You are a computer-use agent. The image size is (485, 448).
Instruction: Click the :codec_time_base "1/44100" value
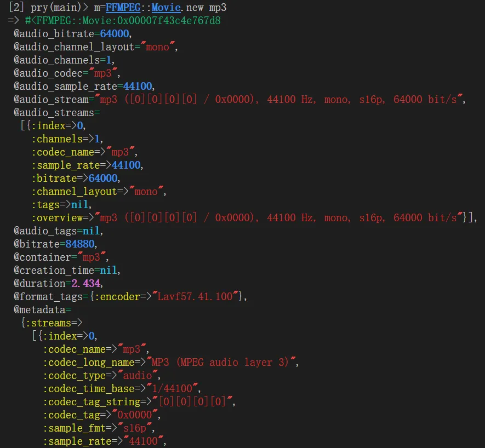click(x=172, y=388)
